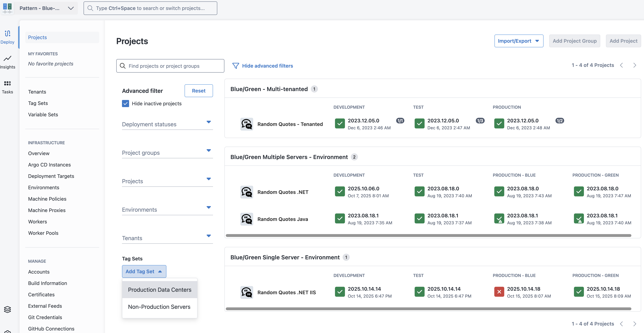Image resolution: width=644 pixels, height=333 pixels.
Task: Go to previous page using bottom arrow
Action: [x=621, y=324]
